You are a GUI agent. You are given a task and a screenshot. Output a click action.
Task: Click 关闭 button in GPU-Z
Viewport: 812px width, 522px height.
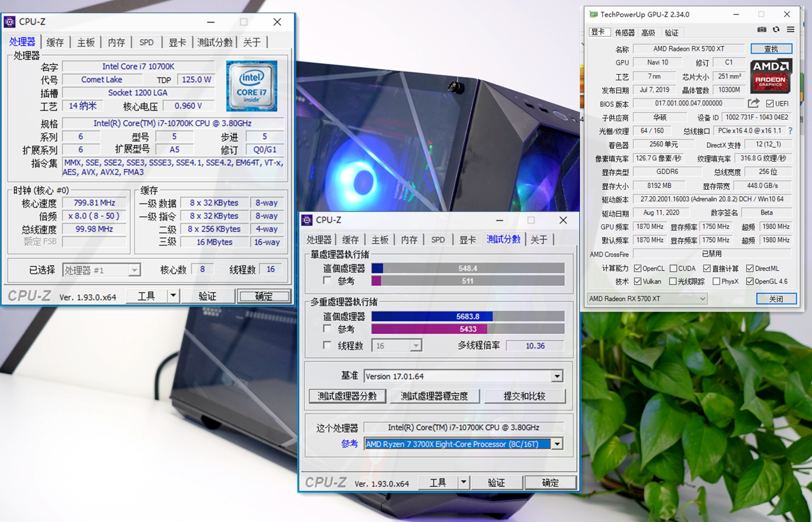pyautogui.click(x=776, y=299)
